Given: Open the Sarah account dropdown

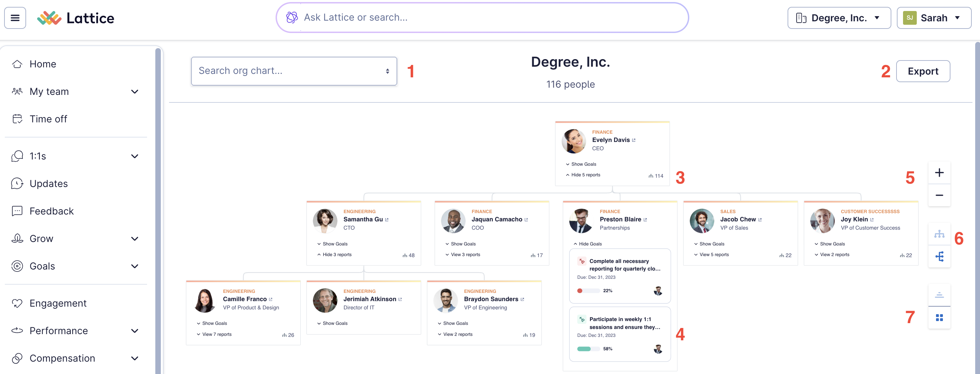Looking at the screenshot, I should pos(934,18).
